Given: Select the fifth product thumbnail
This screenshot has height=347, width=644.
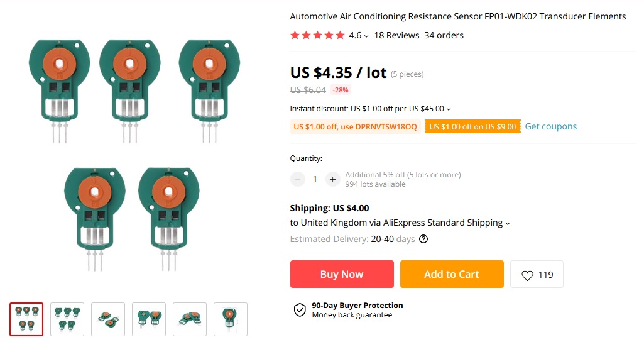Looking at the screenshot, I should [190, 319].
